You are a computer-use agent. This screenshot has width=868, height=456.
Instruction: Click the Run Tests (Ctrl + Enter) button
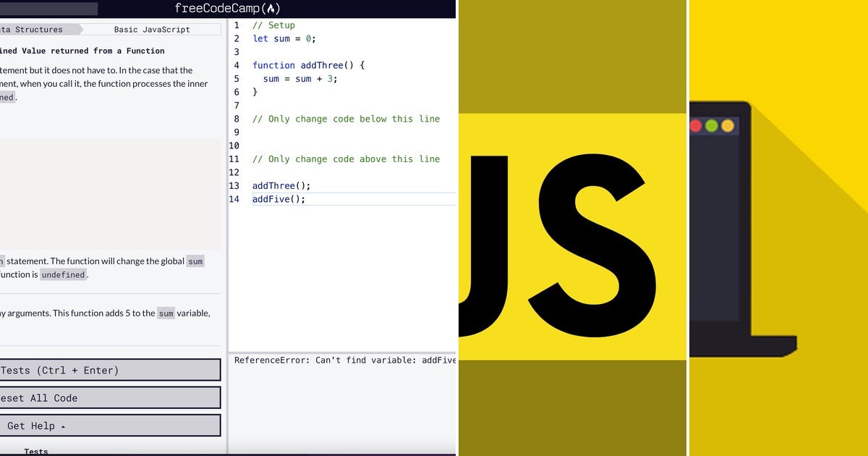pos(109,369)
